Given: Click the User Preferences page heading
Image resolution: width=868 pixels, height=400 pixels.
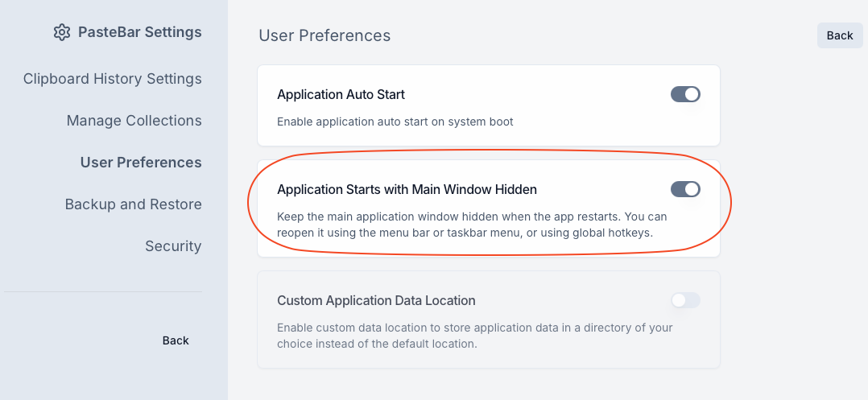Looking at the screenshot, I should coord(324,35).
